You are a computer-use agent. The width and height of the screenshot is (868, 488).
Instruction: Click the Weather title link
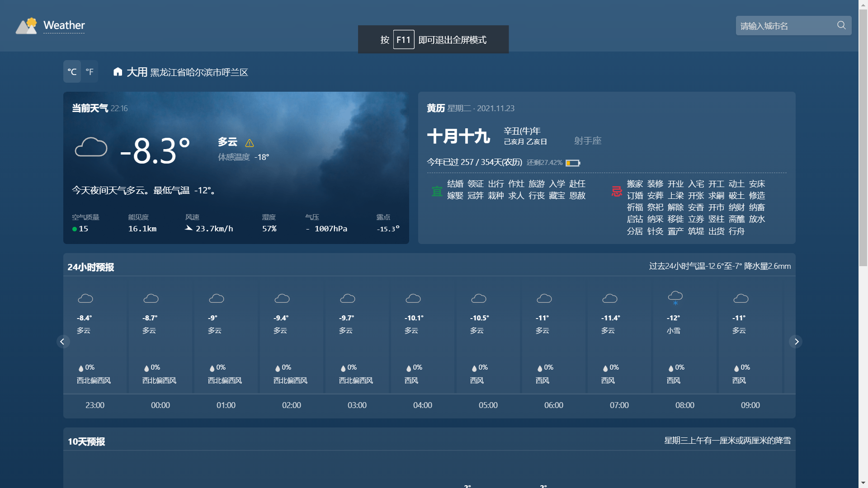[64, 25]
